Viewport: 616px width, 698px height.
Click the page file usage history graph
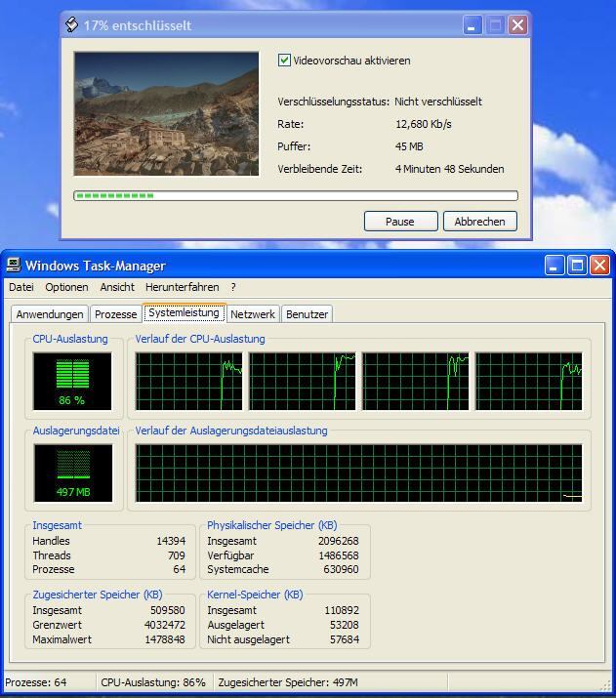[358, 473]
